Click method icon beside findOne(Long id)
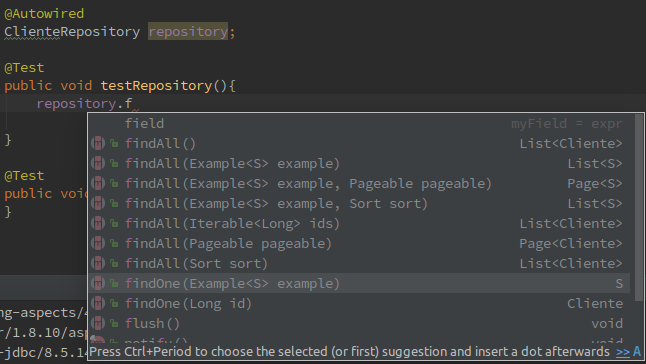The width and height of the screenshot is (646, 364). click(98, 303)
